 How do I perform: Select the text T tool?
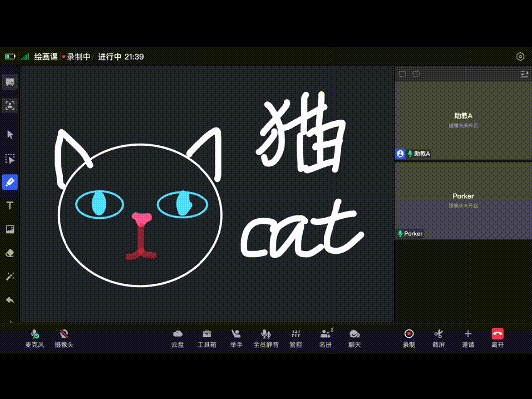click(x=10, y=206)
